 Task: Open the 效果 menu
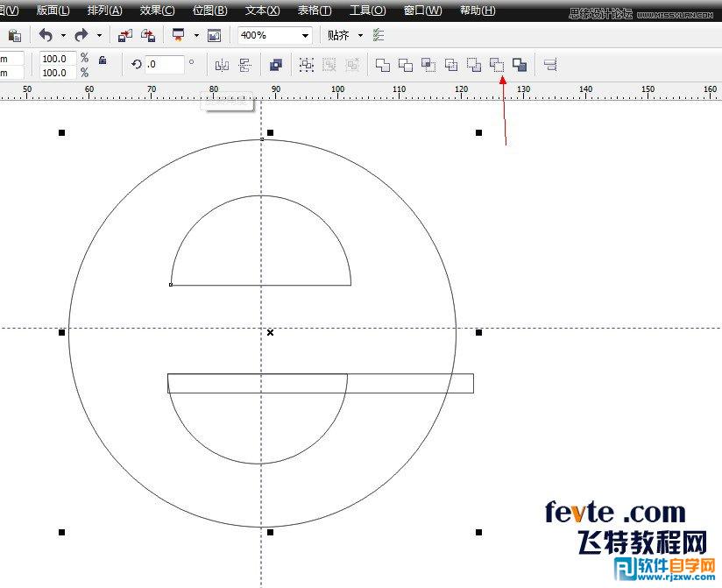point(155,11)
